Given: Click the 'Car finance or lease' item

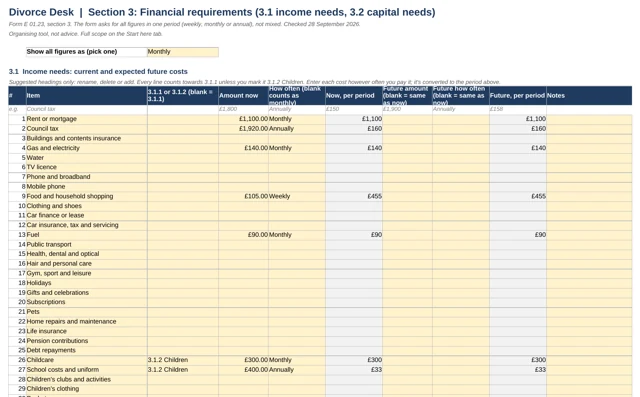Looking at the screenshot, I should pyautogui.click(x=87, y=215).
